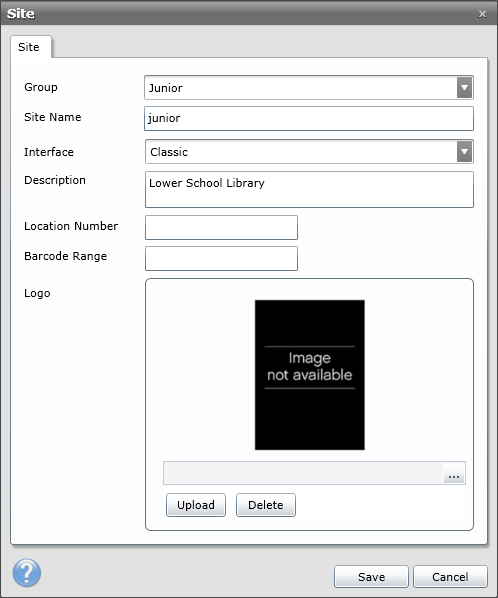Click the Junior value in Group combo box
The width and height of the screenshot is (498, 598).
pyautogui.click(x=165, y=88)
